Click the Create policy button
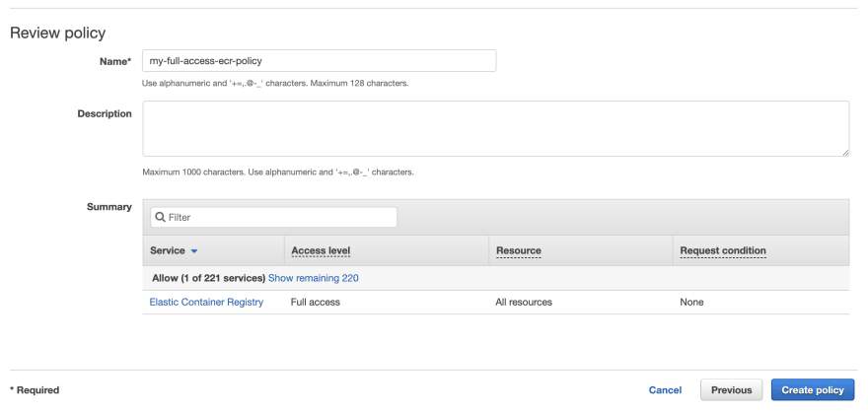Viewport: 868px width, 414px height. point(813,389)
